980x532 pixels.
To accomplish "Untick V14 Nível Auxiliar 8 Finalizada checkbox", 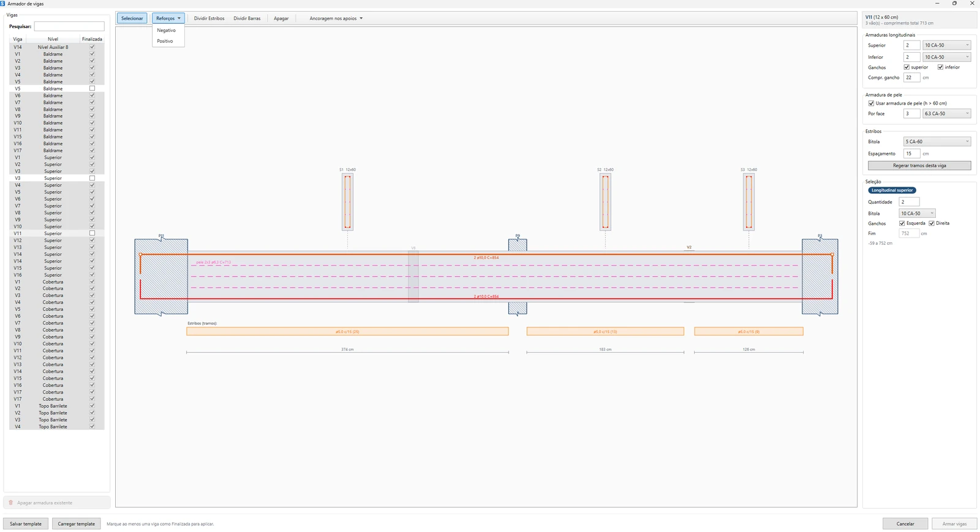I will [92, 47].
